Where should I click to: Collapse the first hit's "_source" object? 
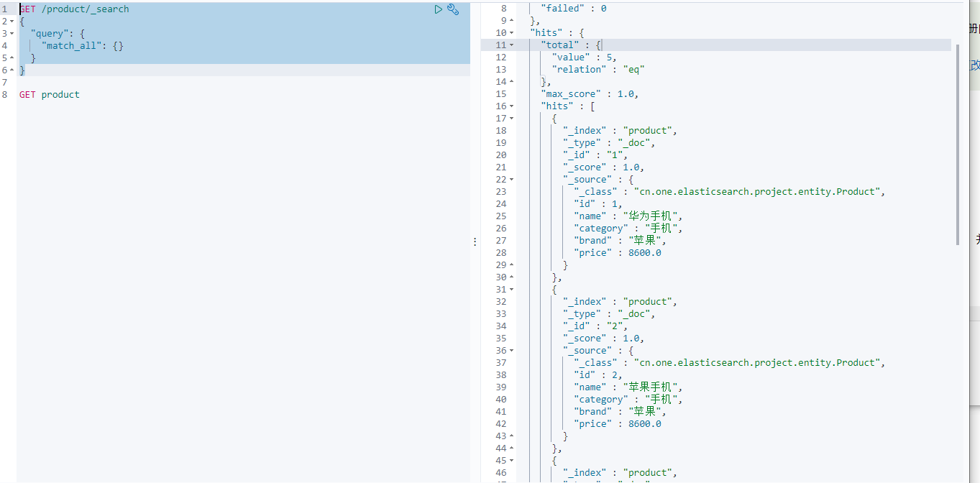point(510,179)
